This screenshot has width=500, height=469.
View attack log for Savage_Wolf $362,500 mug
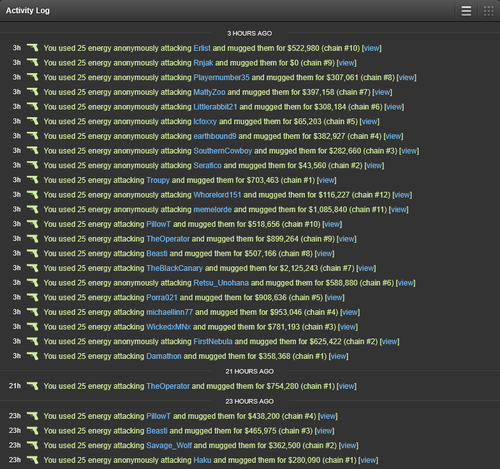tap(348, 446)
